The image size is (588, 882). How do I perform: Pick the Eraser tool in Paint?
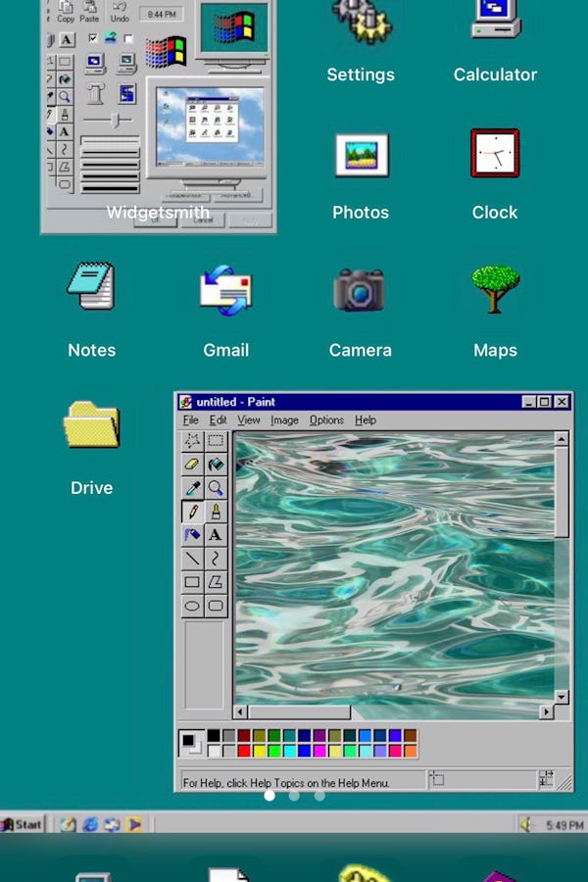click(192, 465)
